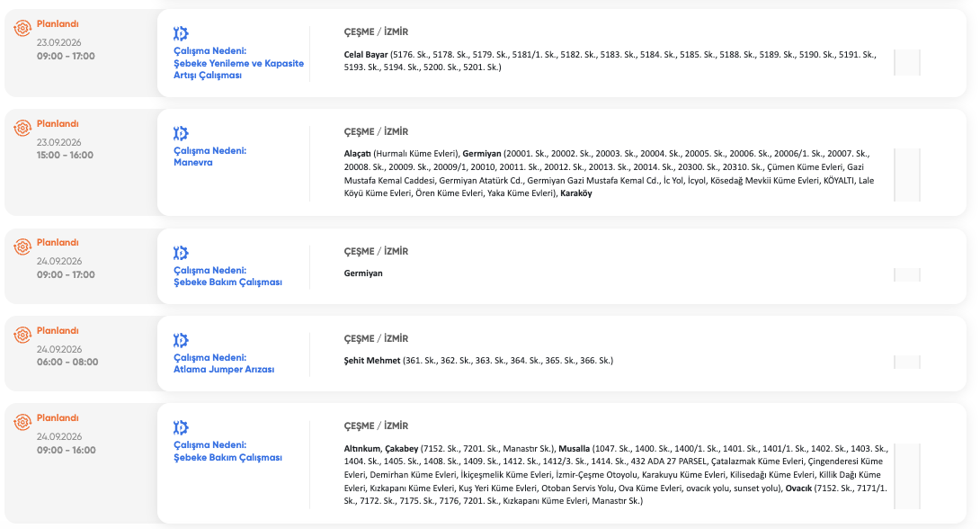Viewport: 980px width, 529px height.
Task: Click the gray box beside Celal Bayar street list
Action: coord(907,63)
